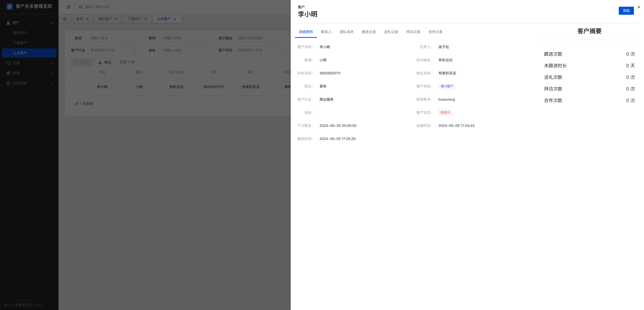
Task: Focus the 地址 input field
Action: point(187,50)
